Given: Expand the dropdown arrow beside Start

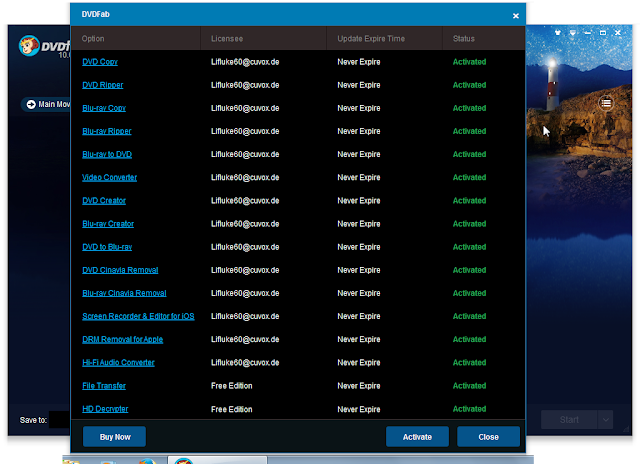Looking at the screenshot, I should (x=606, y=420).
